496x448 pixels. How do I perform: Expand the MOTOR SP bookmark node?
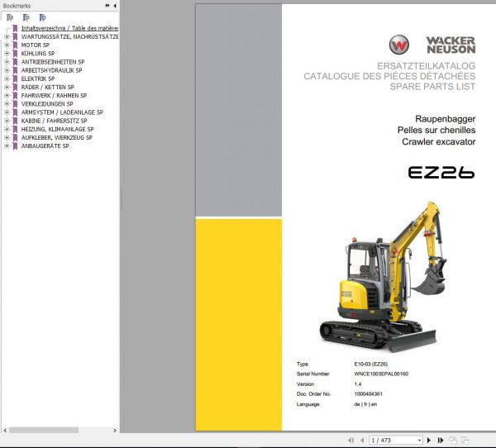[x=7, y=45]
